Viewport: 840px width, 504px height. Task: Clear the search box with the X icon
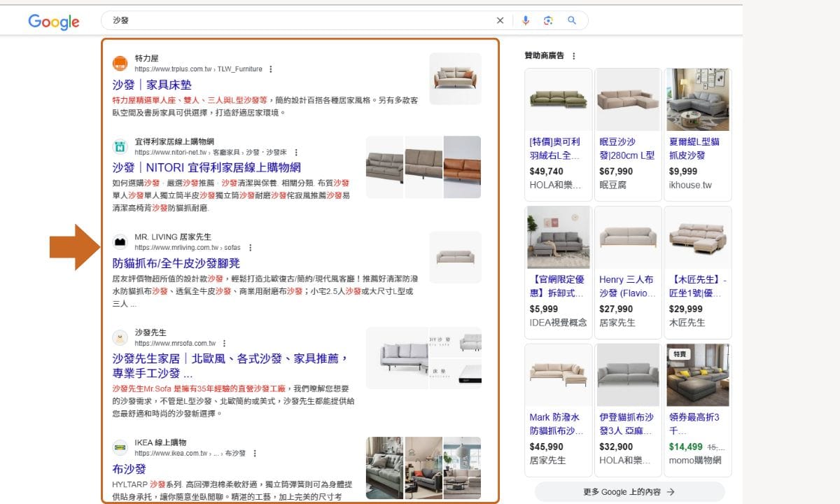(500, 20)
